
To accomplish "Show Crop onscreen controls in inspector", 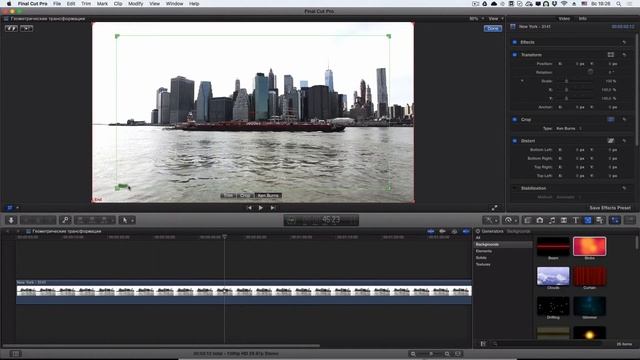I will [x=611, y=120].
